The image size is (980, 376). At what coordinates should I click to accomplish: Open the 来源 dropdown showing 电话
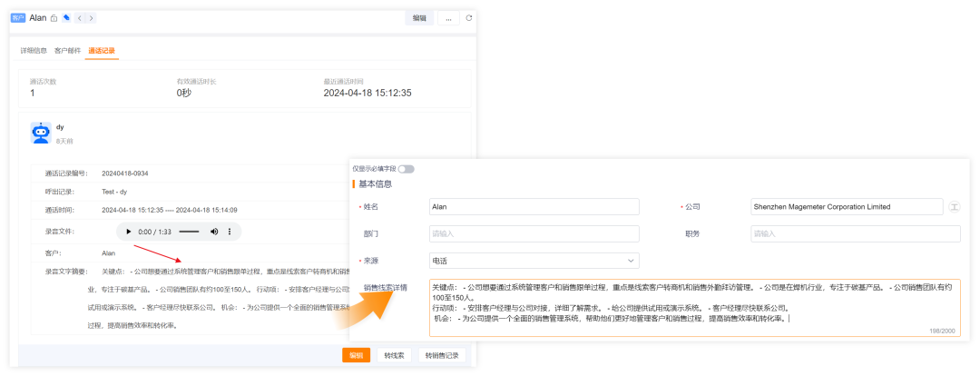pyautogui.click(x=534, y=261)
